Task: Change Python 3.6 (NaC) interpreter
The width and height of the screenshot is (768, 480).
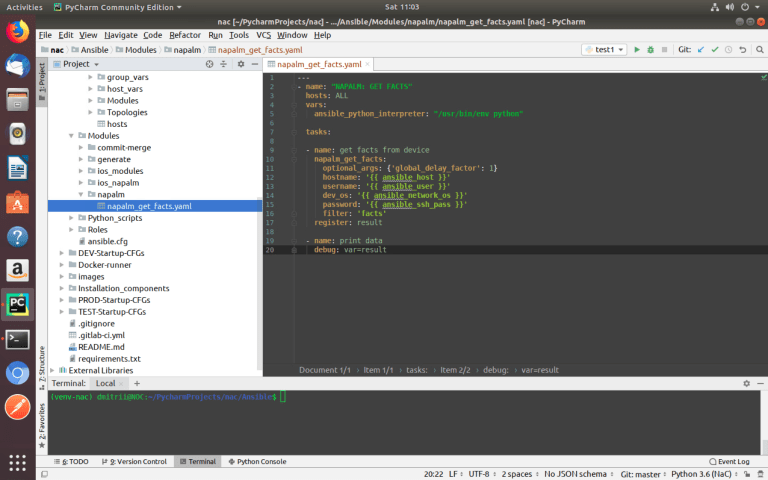Action: point(704,474)
